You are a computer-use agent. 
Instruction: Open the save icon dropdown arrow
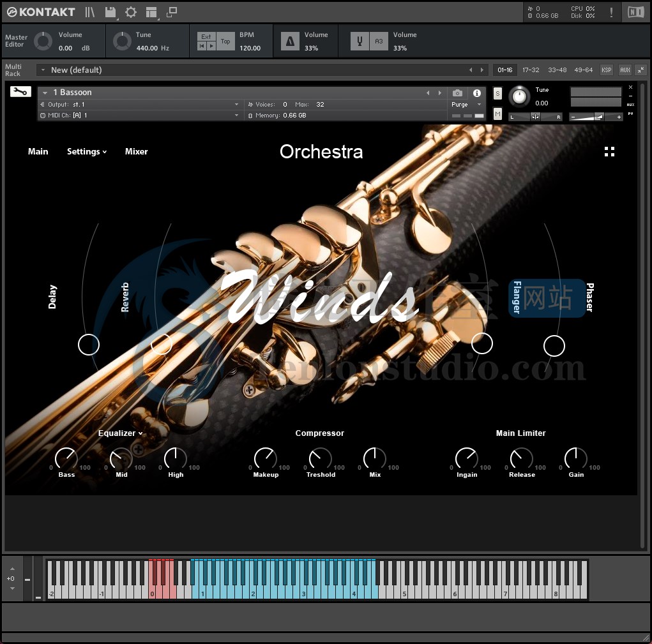[118, 19]
